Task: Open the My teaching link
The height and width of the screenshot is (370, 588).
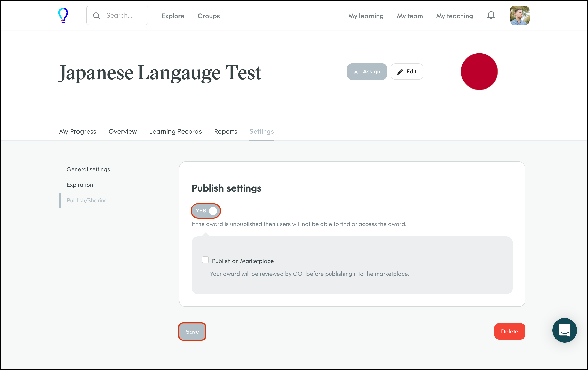Action: point(454,16)
